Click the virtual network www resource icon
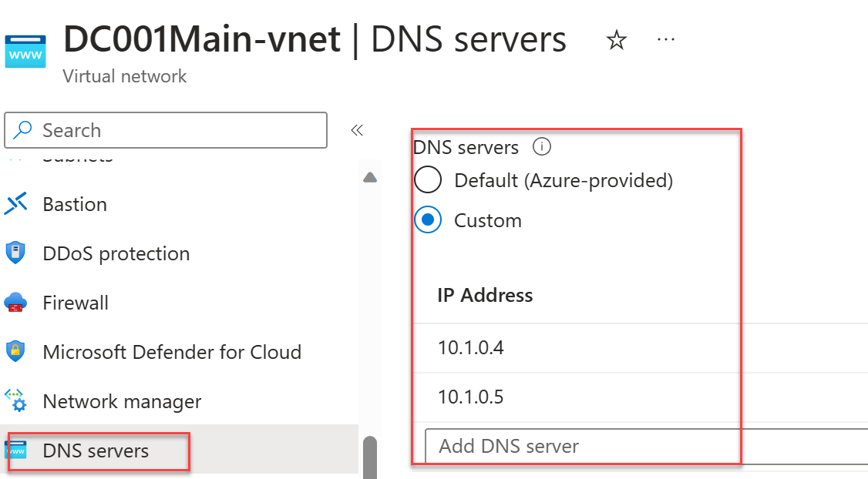The width and height of the screenshot is (868, 479). 25,52
